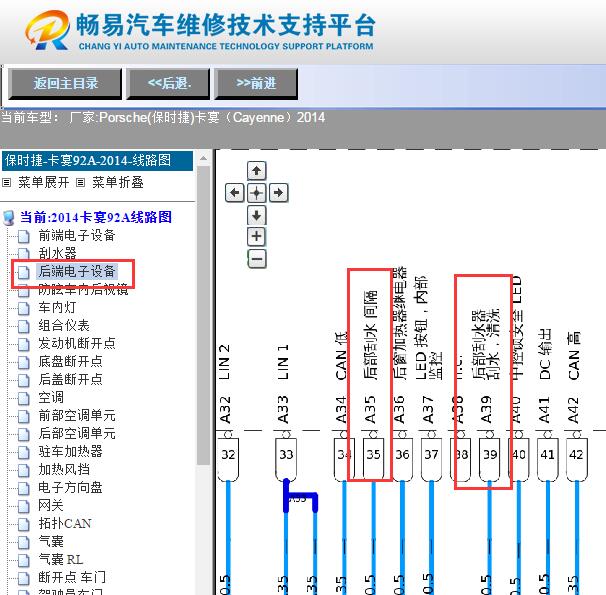The image size is (606, 595).
Task: Open 驻车加热器 tree item
Action: 70,451
